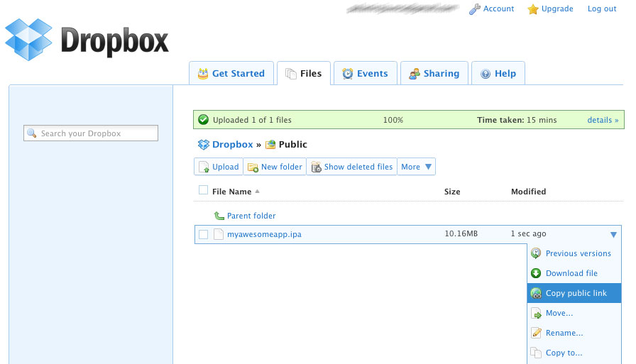Screen dimensions: 636x364
Task: Click the Log out link
Action: [602, 9]
